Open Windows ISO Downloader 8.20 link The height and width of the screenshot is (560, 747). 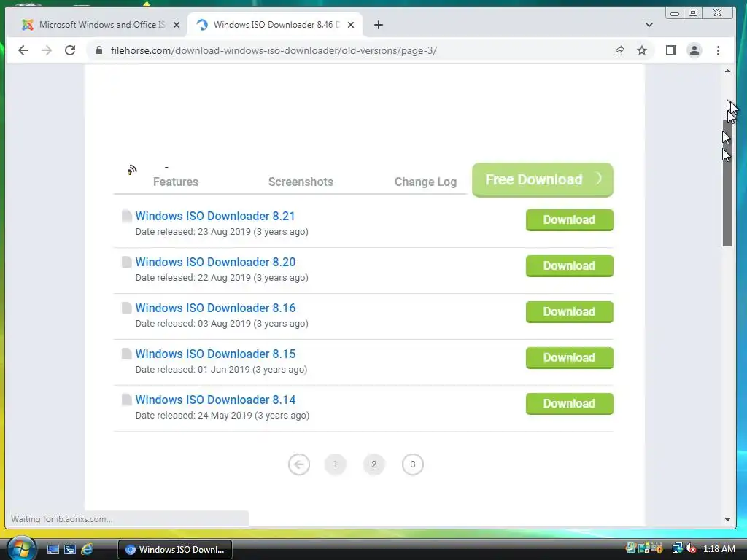tap(215, 262)
